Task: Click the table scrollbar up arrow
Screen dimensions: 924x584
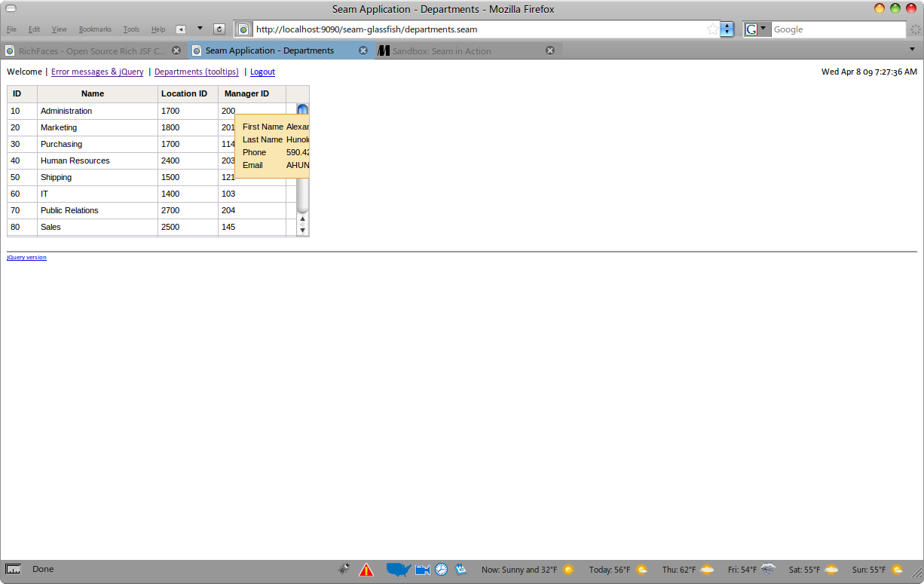Action: pos(302,219)
